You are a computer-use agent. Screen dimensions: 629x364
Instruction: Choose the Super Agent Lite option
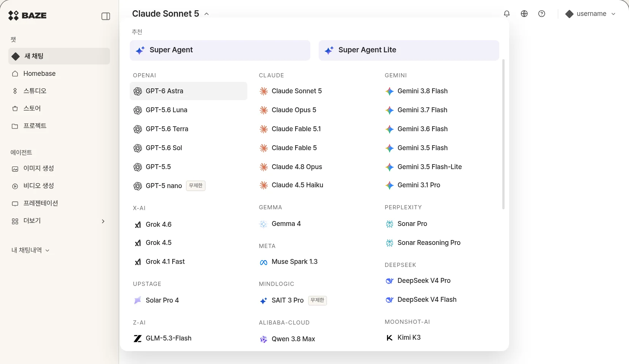[409, 50]
